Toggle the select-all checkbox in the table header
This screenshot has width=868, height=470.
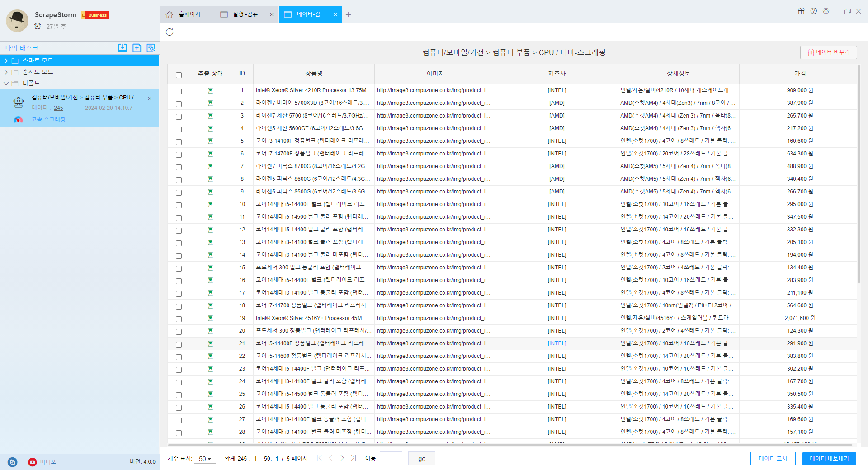click(179, 75)
